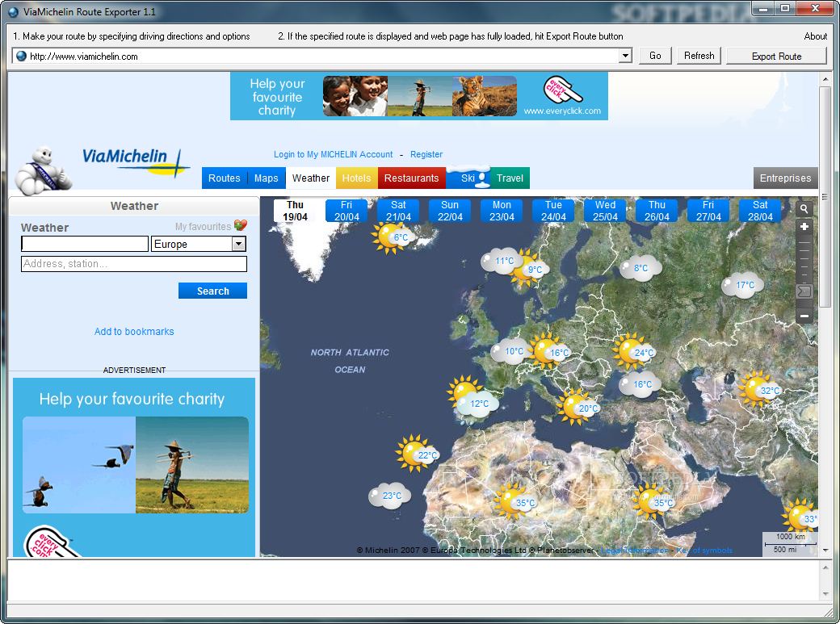Click the ViaMichelin logo
The width and height of the screenshot is (840, 624).
click(136, 163)
